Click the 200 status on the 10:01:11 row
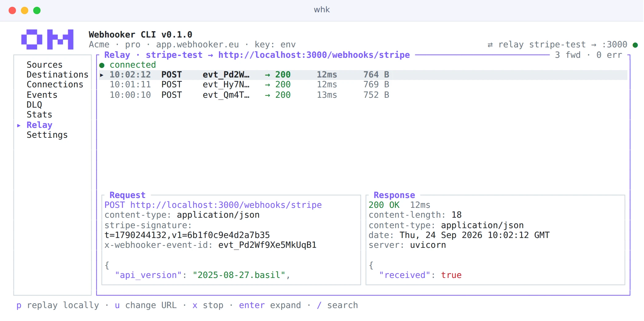 [283, 85]
